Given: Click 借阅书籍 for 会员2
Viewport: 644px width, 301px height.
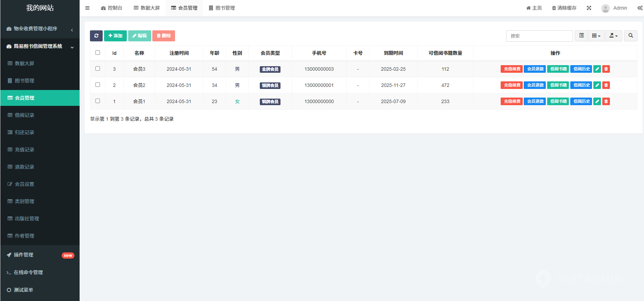Looking at the screenshot, I should [558, 85].
